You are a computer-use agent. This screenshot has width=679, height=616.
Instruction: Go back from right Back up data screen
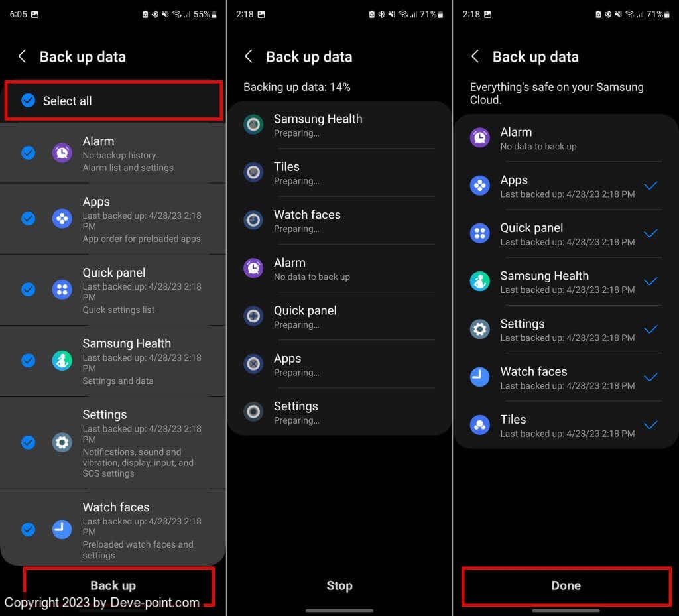pyautogui.click(x=475, y=56)
